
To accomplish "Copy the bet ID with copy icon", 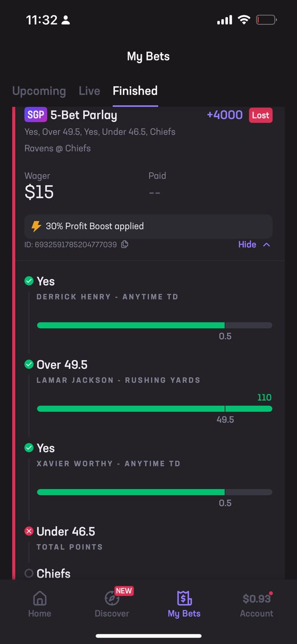I will 124,244.
